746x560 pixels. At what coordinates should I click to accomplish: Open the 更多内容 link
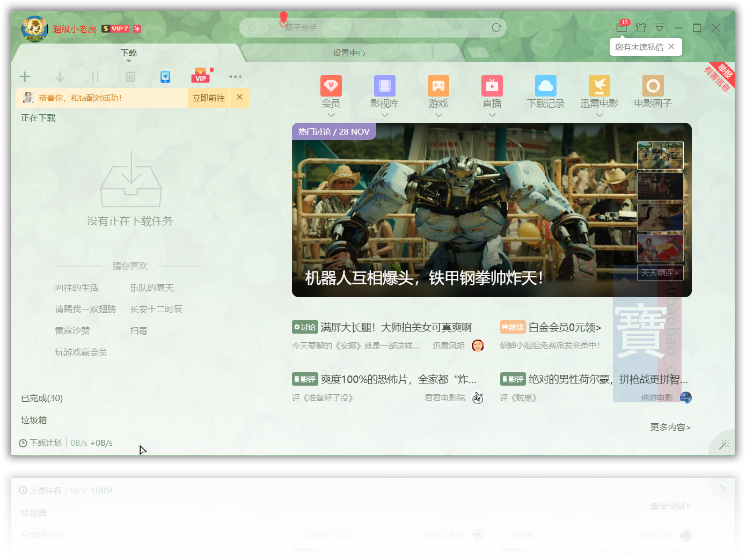(x=669, y=427)
